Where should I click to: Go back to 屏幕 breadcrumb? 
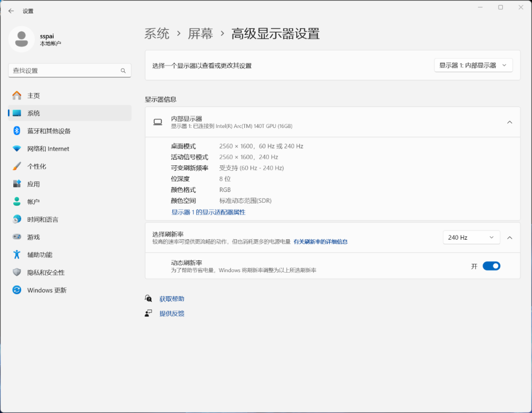pyautogui.click(x=200, y=33)
